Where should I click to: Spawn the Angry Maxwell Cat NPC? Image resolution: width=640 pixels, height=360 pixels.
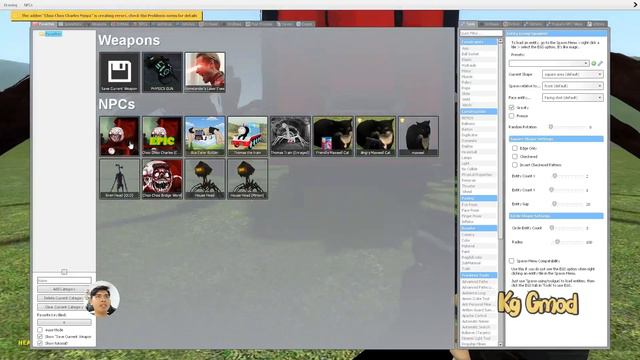click(x=376, y=136)
